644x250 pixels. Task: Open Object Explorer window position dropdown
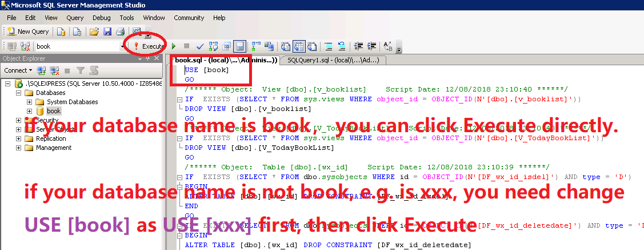point(141,58)
